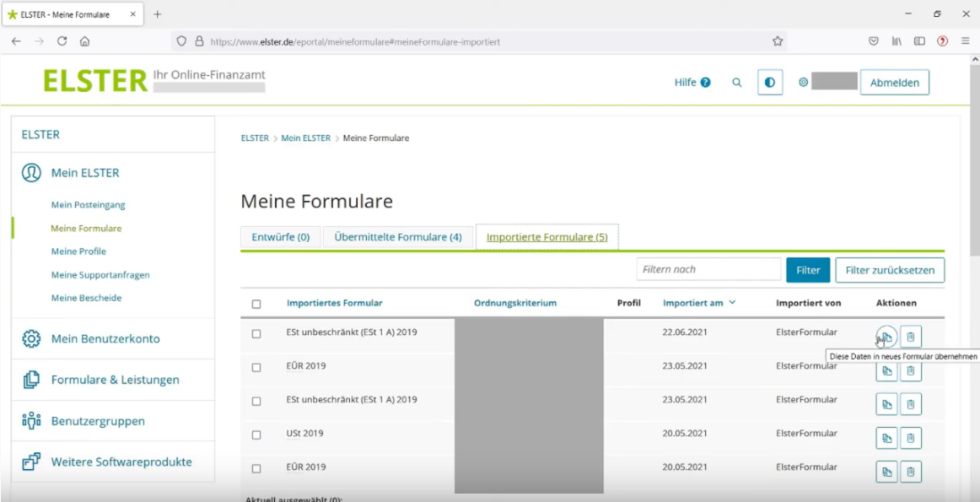Image resolution: width=980 pixels, height=502 pixels.
Task: Go to ELSTER breadcrumb link
Action: (255, 138)
